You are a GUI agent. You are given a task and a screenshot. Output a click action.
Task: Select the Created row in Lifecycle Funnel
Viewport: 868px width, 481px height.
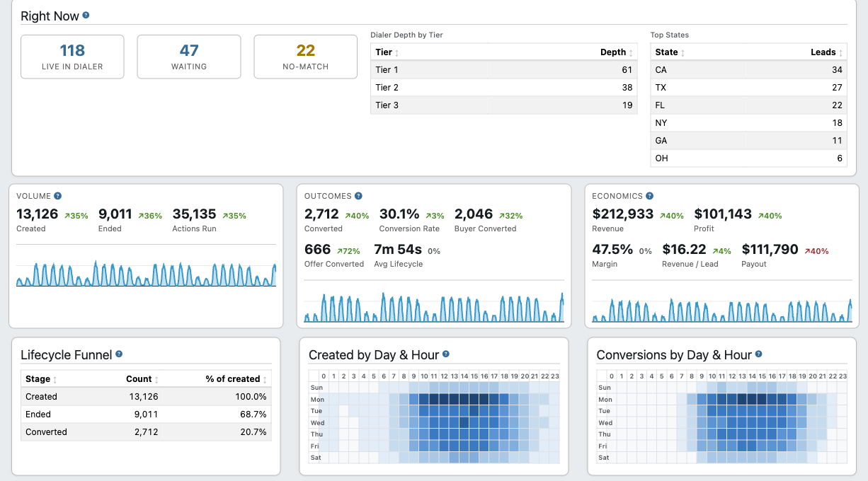click(x=146, y=397)
